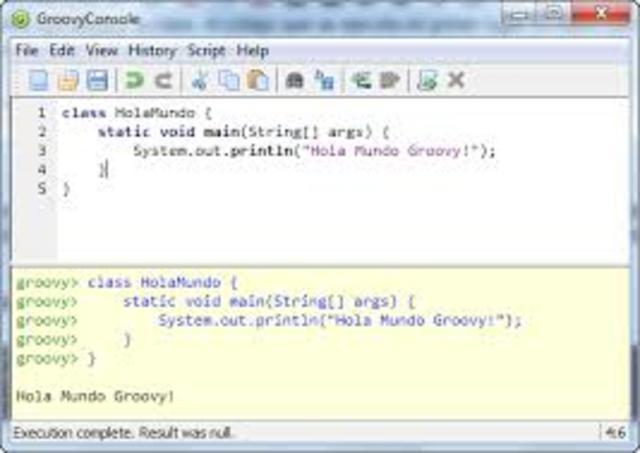This screenshot has width=640, height=453.
Task: Open Find with the binoculars icon
Action: click(x=295, y=80)
